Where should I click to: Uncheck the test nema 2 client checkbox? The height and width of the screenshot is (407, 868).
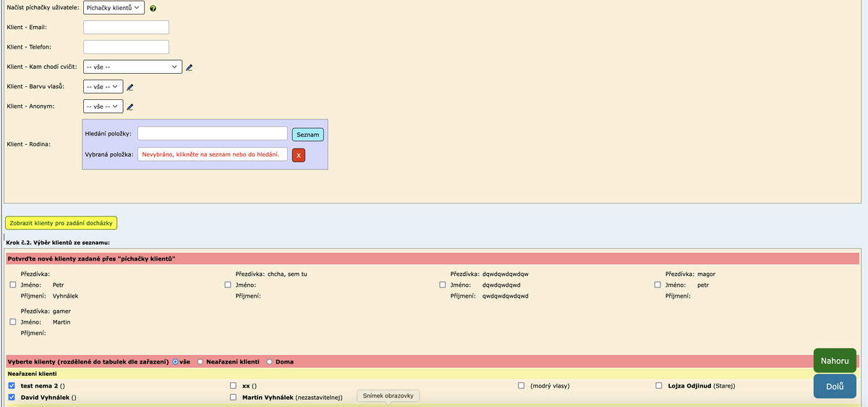pyautogui.click(x=12, y=385)
